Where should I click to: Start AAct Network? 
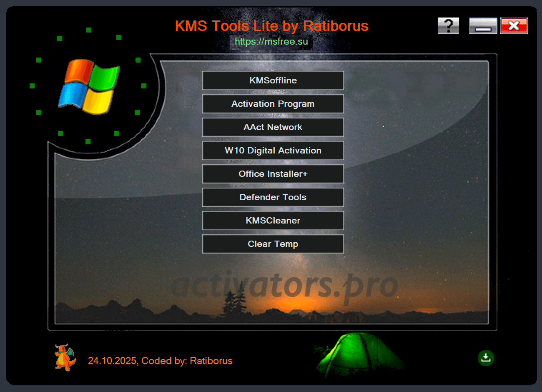(x=273, y=127)
